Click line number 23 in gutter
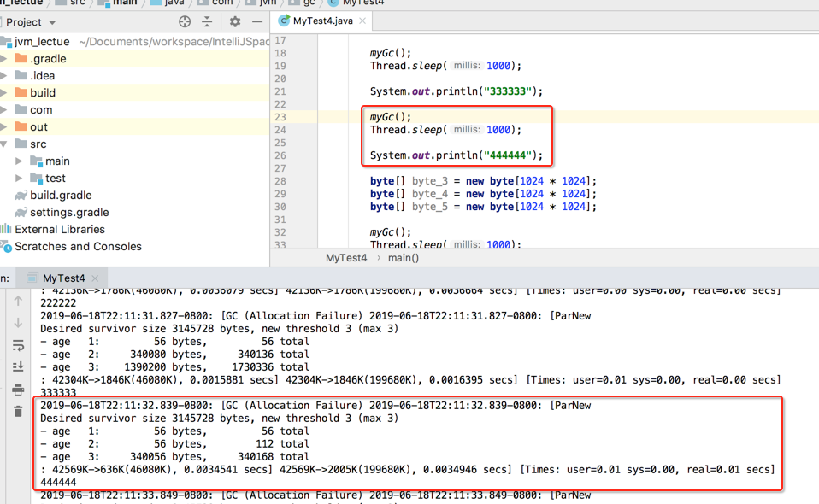The image size is (819, 504). click(280, 117)
